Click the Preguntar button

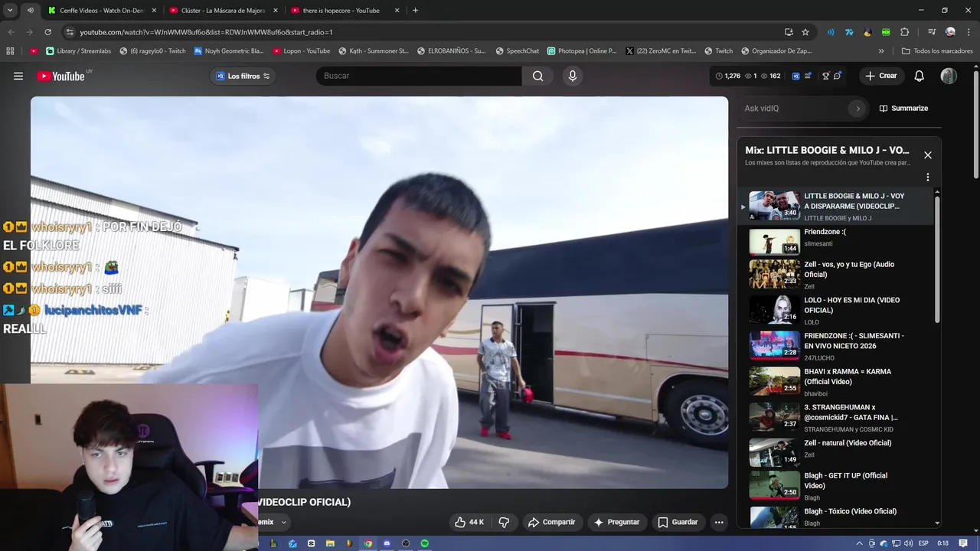pyautogui.click(x=616, y=522)
